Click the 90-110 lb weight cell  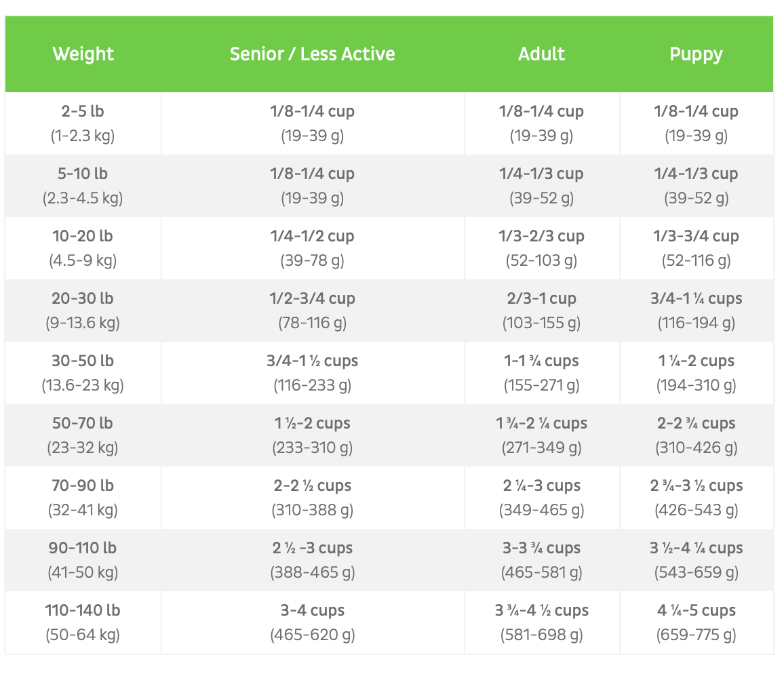(83, 560)
